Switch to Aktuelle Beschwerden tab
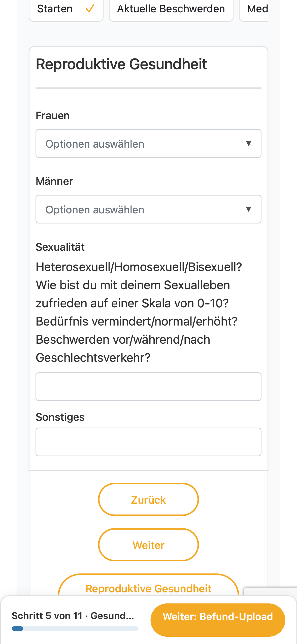Screen dimensions: 297x644 [x=171, y=10]
